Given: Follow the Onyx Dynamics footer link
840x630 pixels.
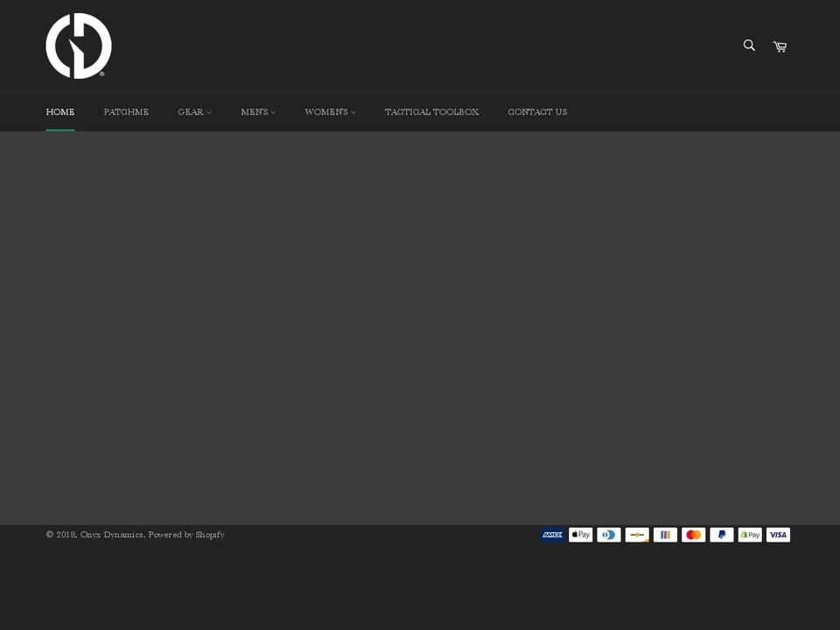Looking at the screenshot, I should click(111, 535).
